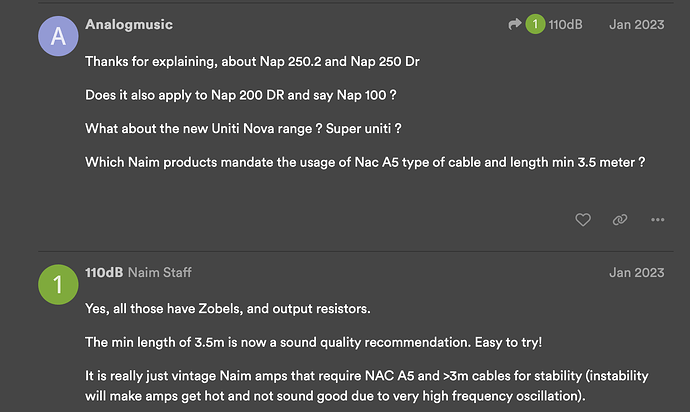
Task: Open the Analogmusic username profile link
Action: click(129, 25)
